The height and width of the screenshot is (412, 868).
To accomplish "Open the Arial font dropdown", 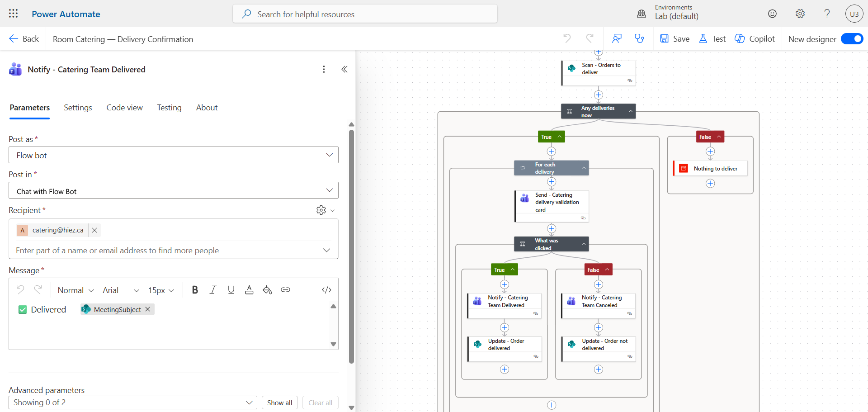I will [x=121, y=290].
